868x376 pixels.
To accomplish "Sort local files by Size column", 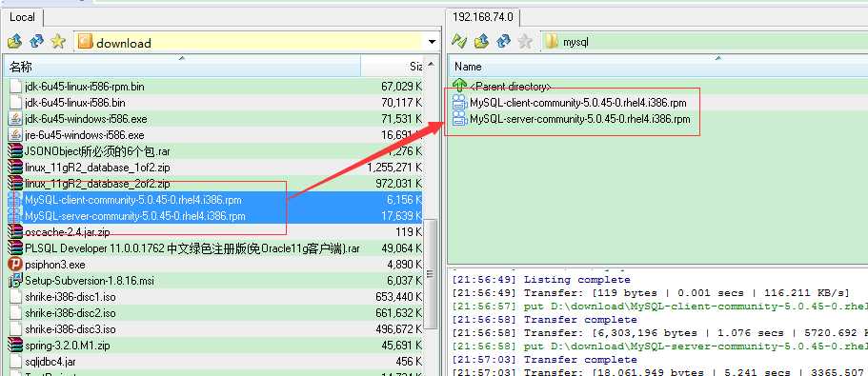I will click(392, 67).
